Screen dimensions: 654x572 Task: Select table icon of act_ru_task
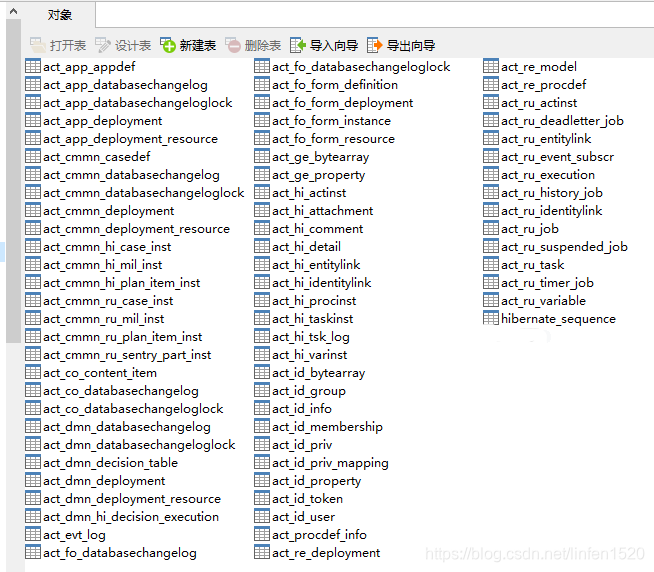pyautogui.click(x=490, y=265)
